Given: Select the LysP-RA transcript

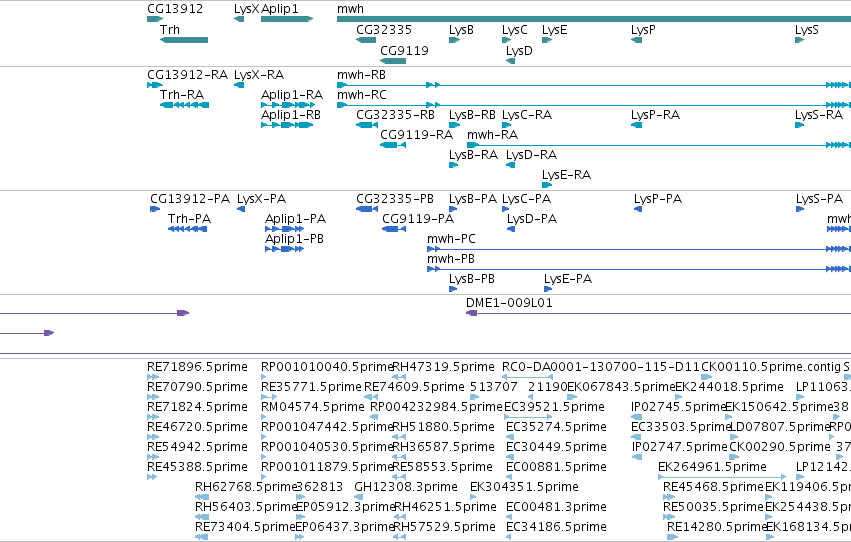Looking at the screenshot, I should coord(637,125).
